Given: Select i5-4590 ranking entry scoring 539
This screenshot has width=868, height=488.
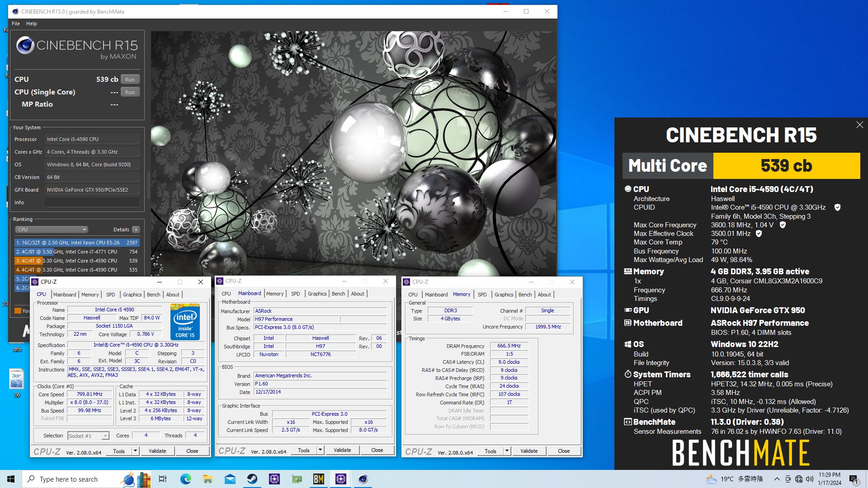Looking at the screenshot, I should pyautogui.click(x=77, y=261).
